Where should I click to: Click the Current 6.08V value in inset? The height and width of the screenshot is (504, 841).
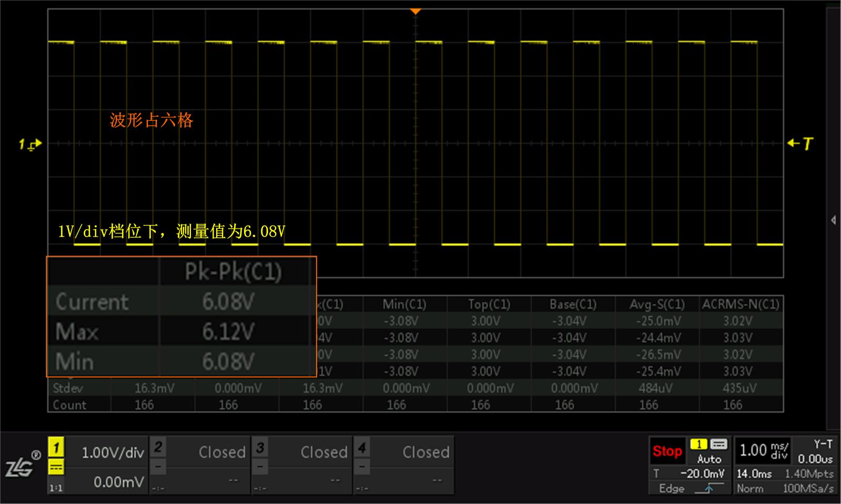(228, 301)
